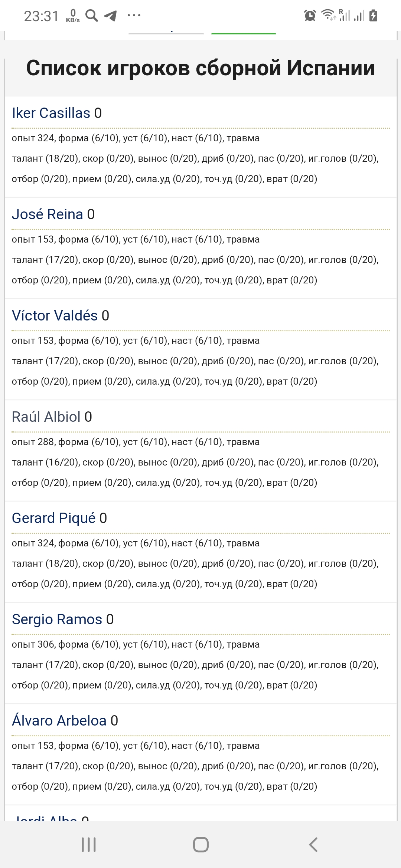Tap the battery charging status icon
Screen dimensions: 401x868
coord(374,16)
